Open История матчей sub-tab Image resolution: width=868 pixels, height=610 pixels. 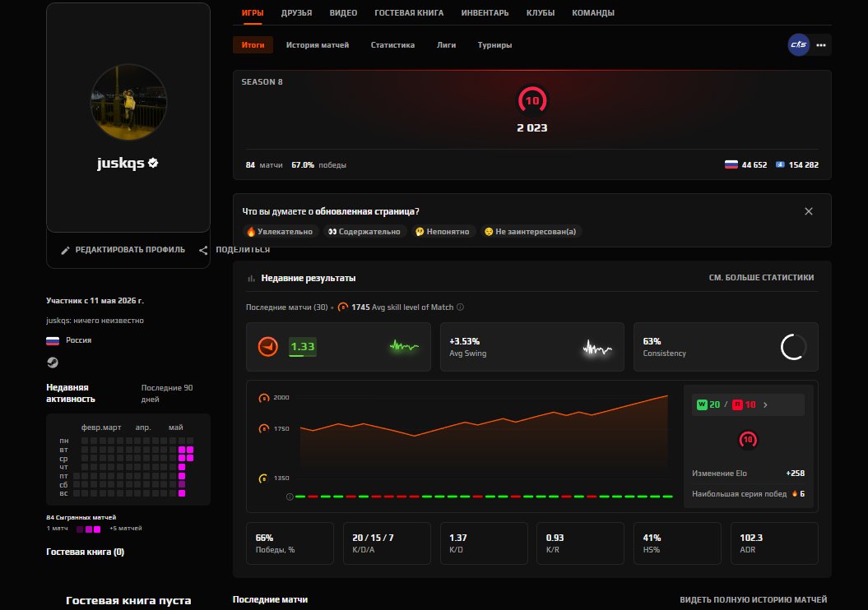coord(318,44)
